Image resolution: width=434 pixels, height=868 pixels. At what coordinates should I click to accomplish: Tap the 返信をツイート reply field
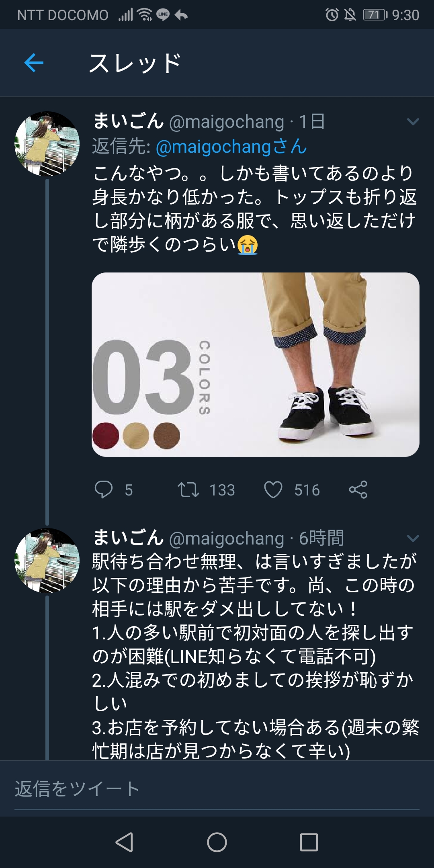(x=217, y=789)
